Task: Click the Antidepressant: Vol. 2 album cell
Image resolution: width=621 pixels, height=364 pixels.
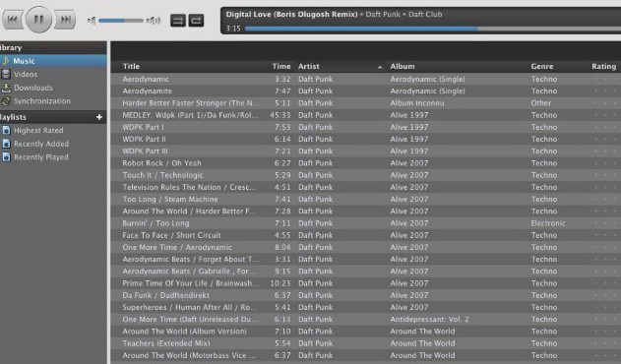Action: (429, 320)
